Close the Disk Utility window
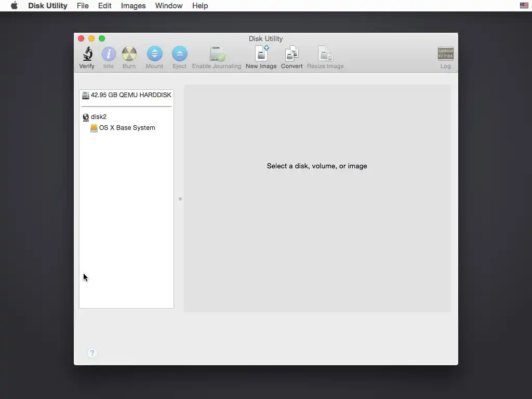The width and height of the screenshot is (532, 399). tap(81, 38)
